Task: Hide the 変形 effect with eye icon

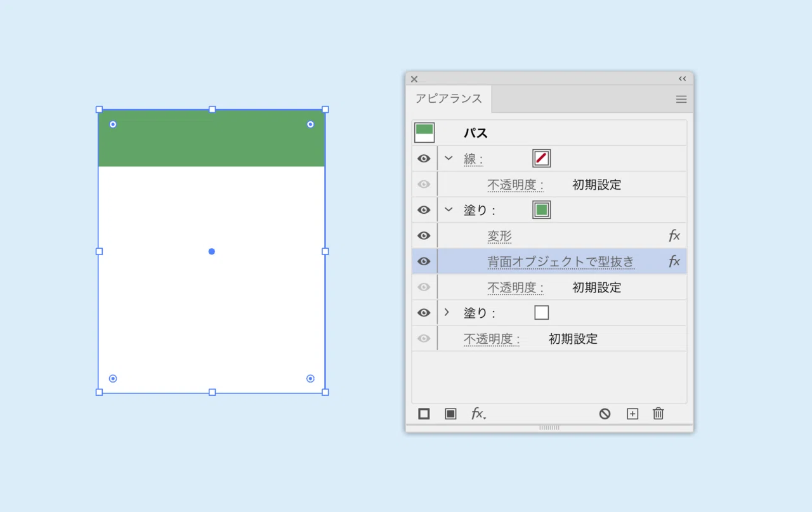Action: click(424, 235)
